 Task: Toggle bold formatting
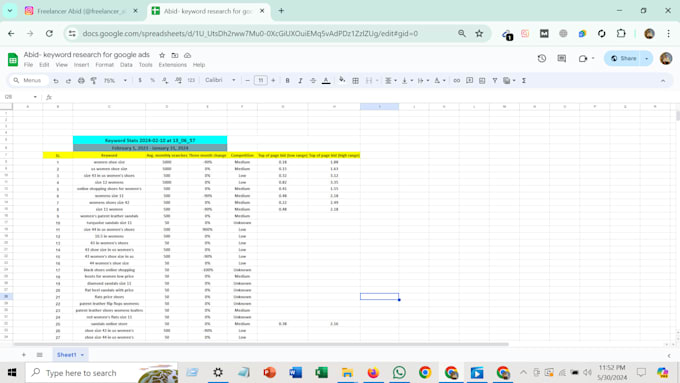(x=287, y=81)
